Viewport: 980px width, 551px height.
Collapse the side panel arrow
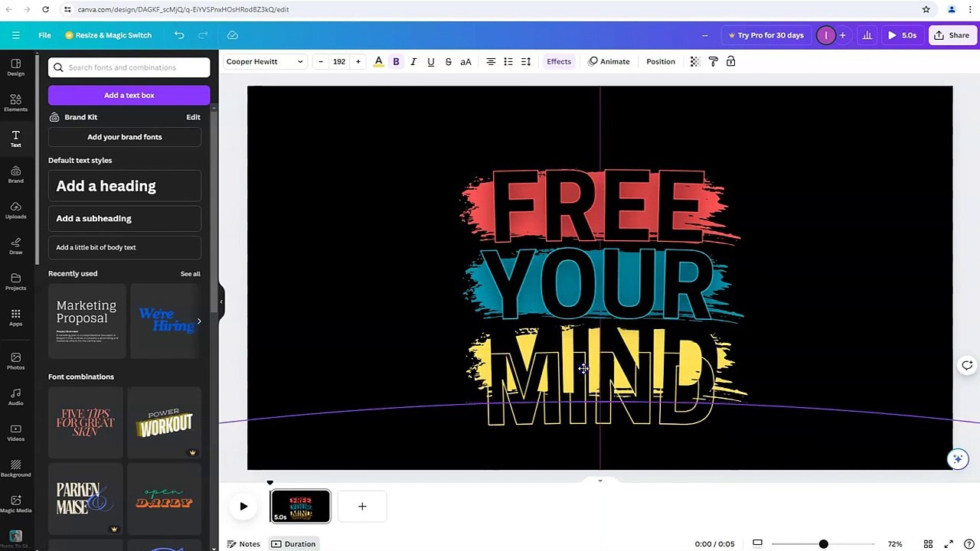pyautogui.click(x=221, y=302)
